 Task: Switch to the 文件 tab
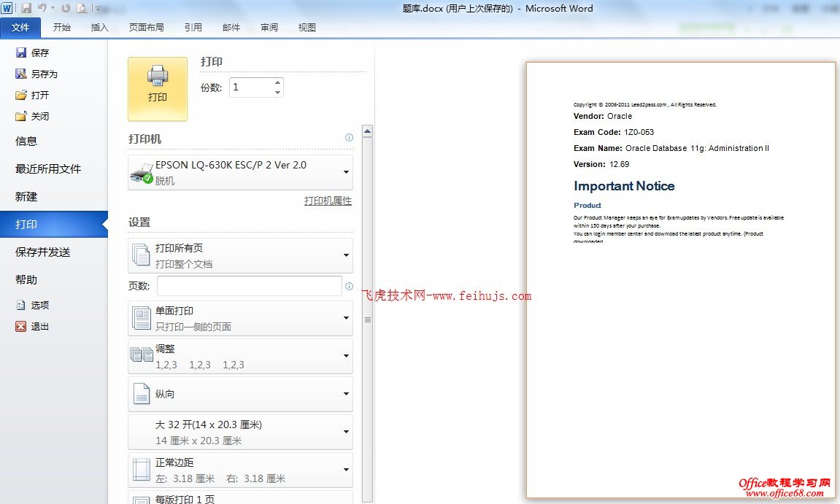[x=20, y=27]
